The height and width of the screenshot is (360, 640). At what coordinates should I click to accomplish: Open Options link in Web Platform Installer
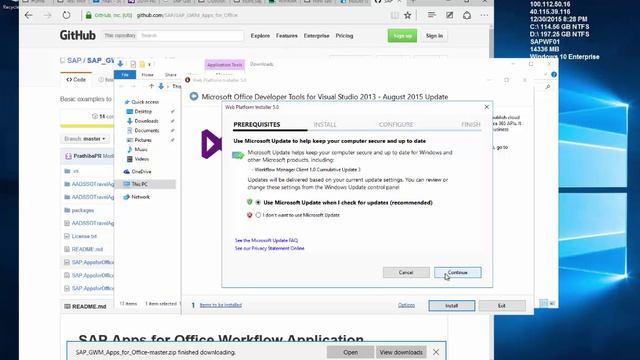pyautogui.click(x=406, y=305)
